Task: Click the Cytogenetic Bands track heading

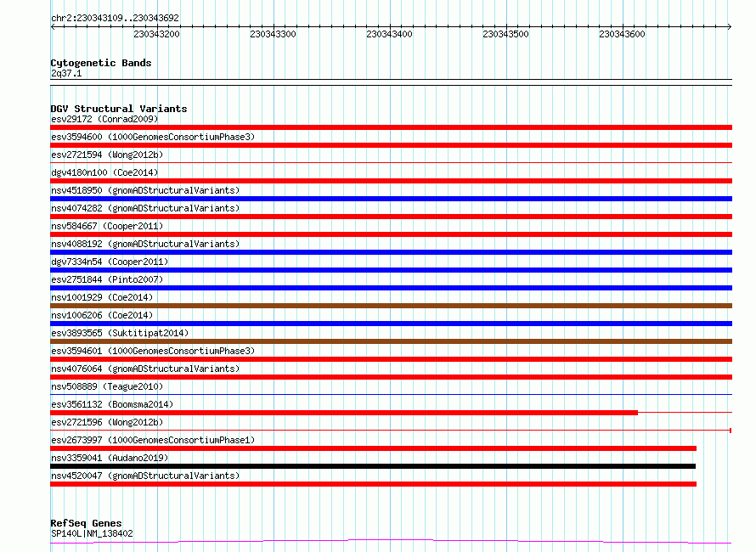Action: (x=101, y=63)
